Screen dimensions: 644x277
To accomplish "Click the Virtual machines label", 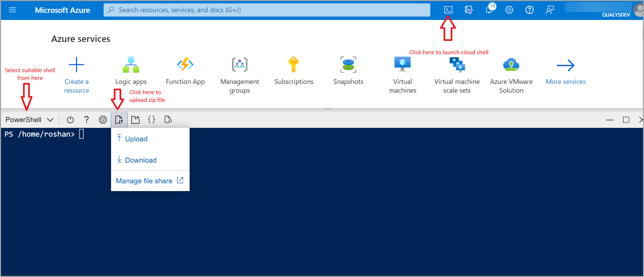I will [403, 86].
